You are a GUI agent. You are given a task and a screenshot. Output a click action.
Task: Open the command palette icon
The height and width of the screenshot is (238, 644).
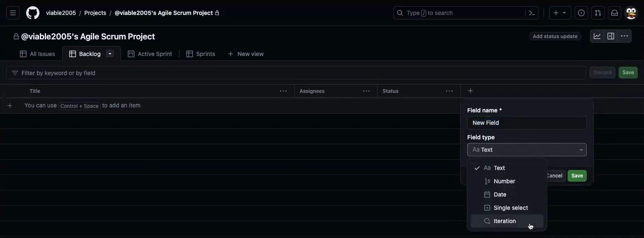[532, 13]
